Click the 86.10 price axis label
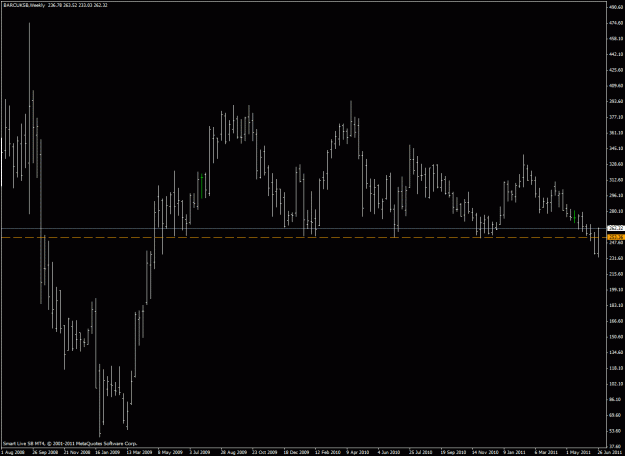The width and height of the screenshot is (625, 456). point(616,399)
